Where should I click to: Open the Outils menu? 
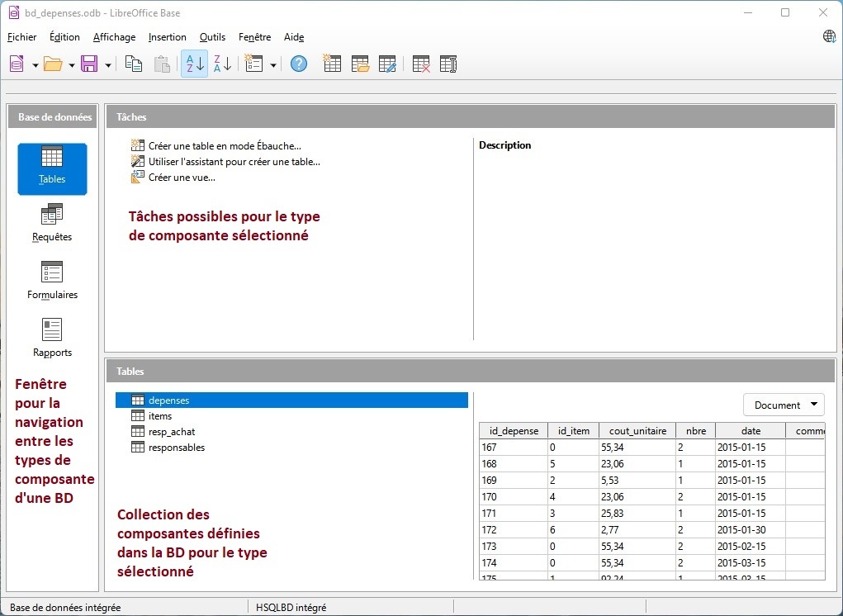(x=212, y=37)
